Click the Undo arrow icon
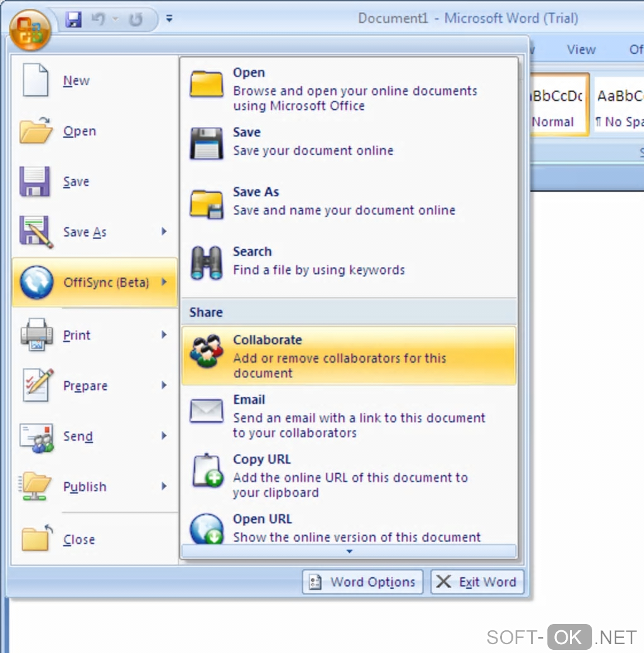 [x=98, y=19]
